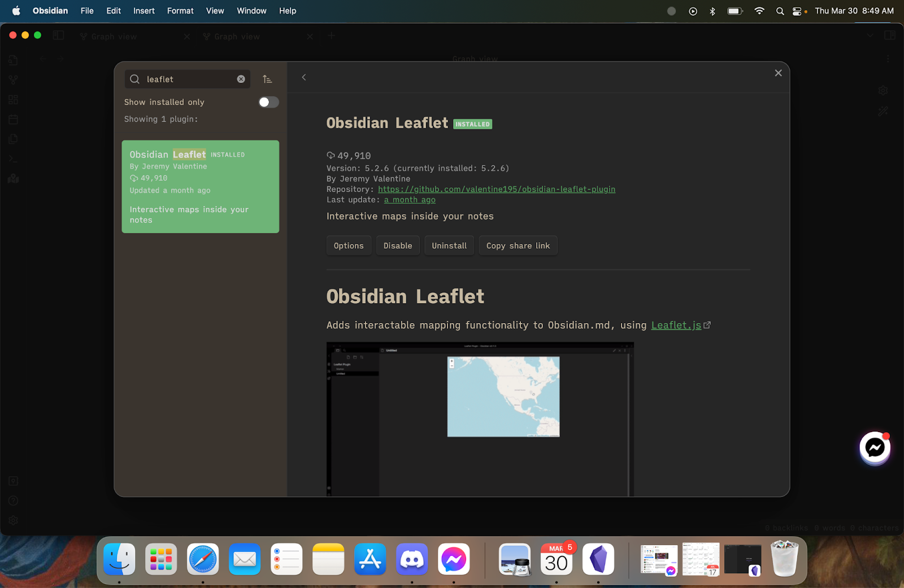Click the Leaflet map screenshot preview

click(x=480, y=419)
